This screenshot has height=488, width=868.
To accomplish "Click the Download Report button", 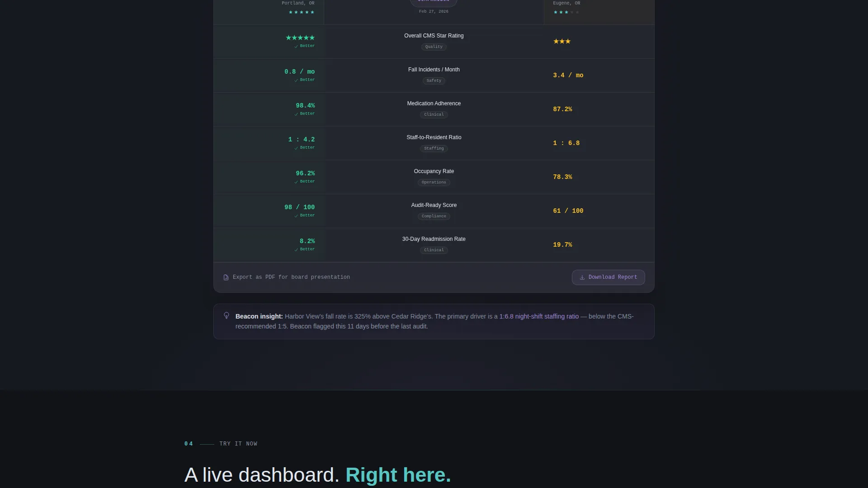I will point(608,277).
